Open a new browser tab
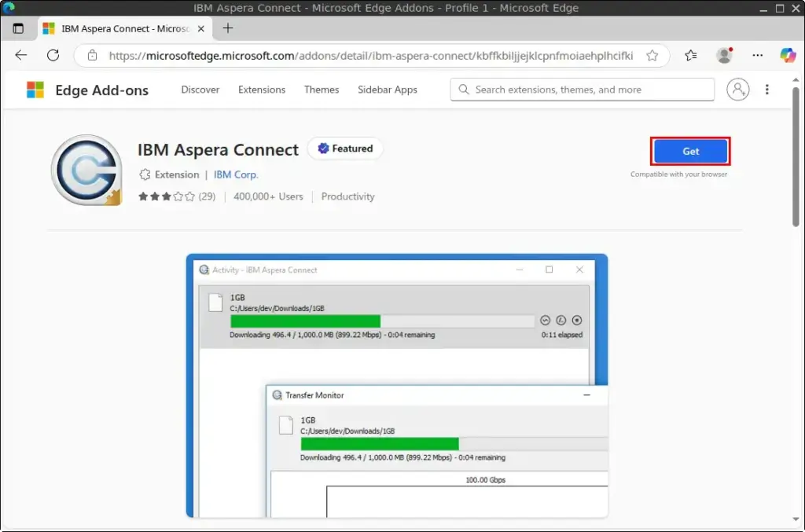Screen dimensions: 805x532 pos(228,28)
